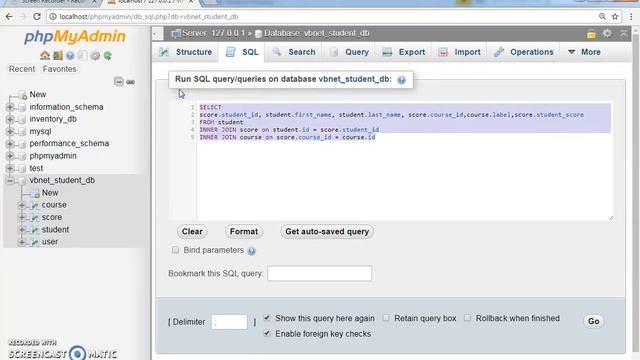Open Favorites tables list

tap(60, 69)
